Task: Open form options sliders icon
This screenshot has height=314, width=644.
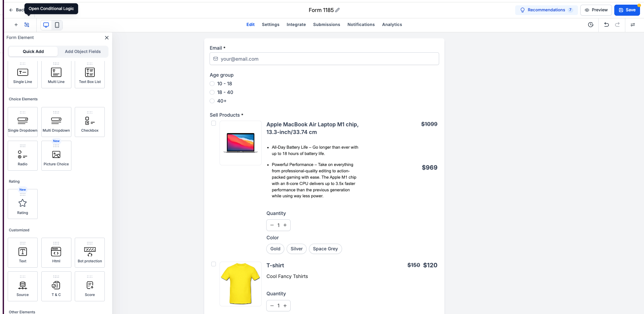Action: pyautogui.click(x=633, y=25)
